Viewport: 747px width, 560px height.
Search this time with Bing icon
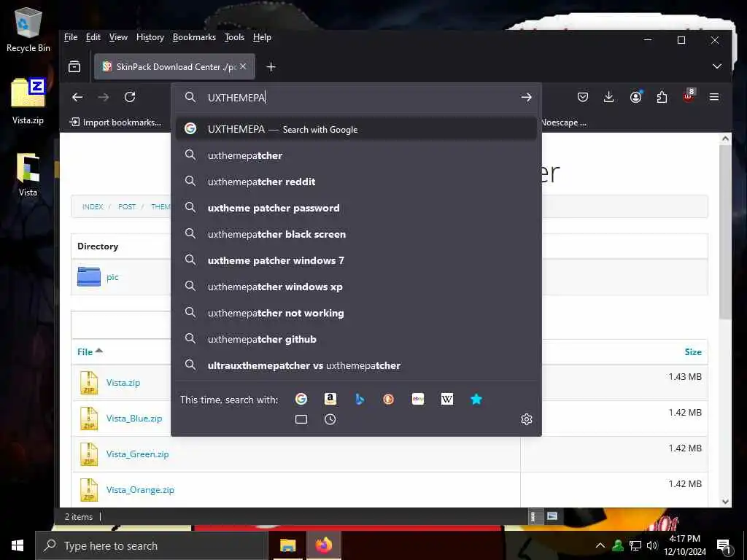click(x=360, y=399)
